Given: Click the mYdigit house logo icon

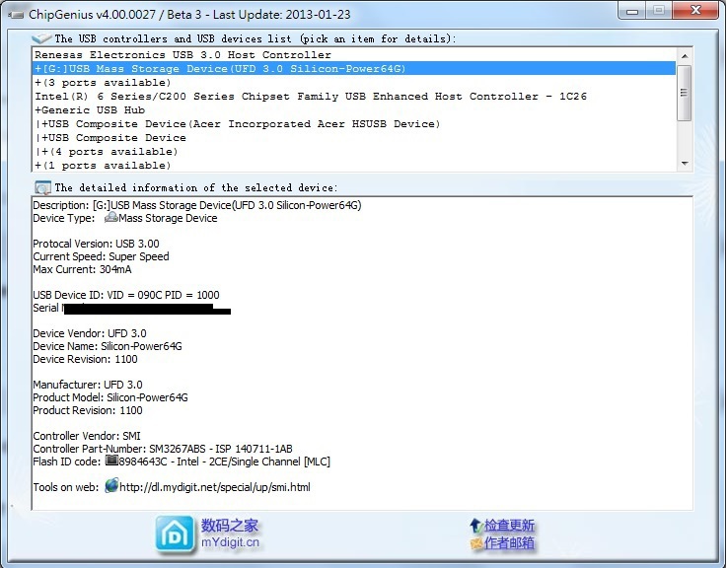Looking at the screenshot, I should [175, 535].
